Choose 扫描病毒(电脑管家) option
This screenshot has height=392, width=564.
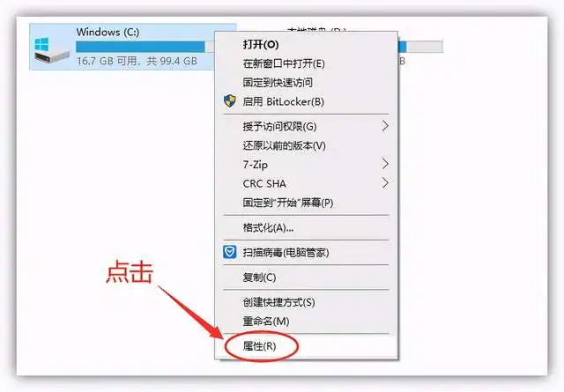click(x=306, y=252)
